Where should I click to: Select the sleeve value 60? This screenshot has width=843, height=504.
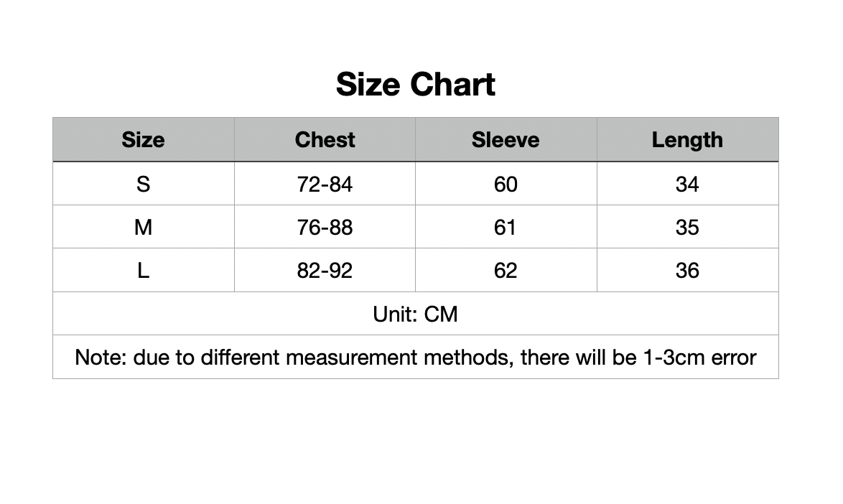pos(506,185)
